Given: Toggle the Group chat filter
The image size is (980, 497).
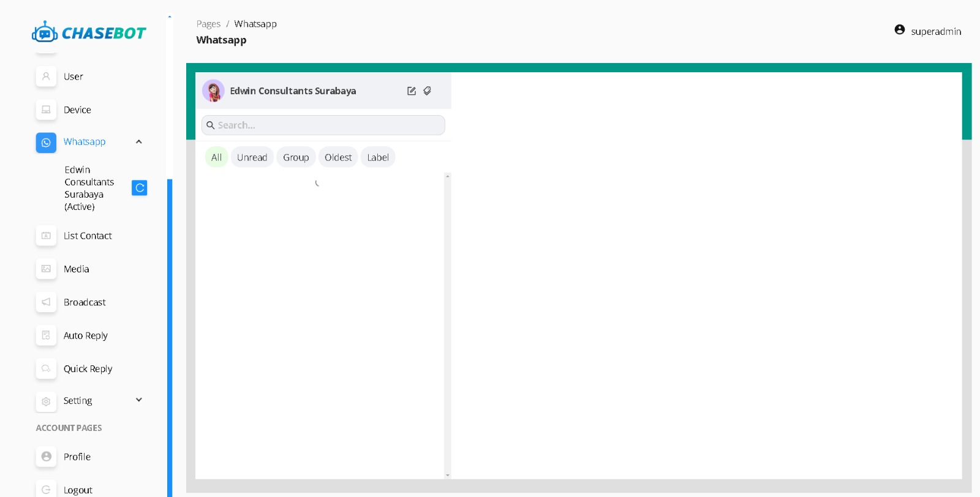Looking at the screenshot, I should pyautogui.click(x=296, y=157).
